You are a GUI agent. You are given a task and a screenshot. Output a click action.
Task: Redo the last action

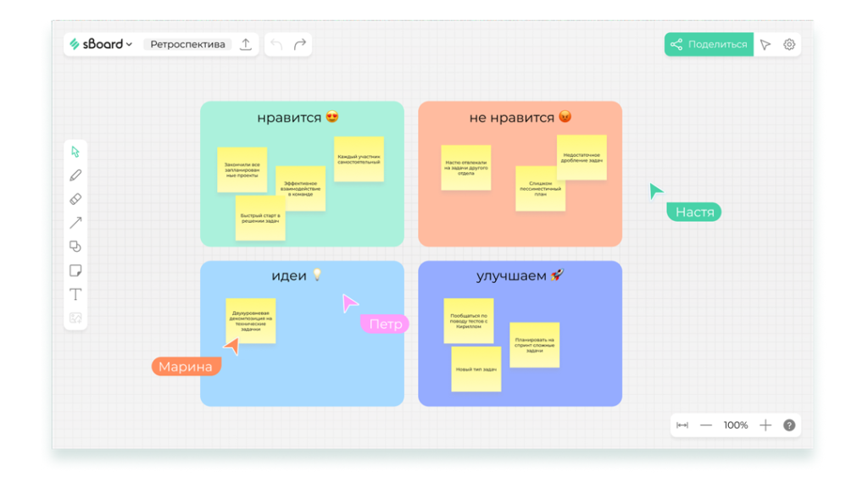300,45
